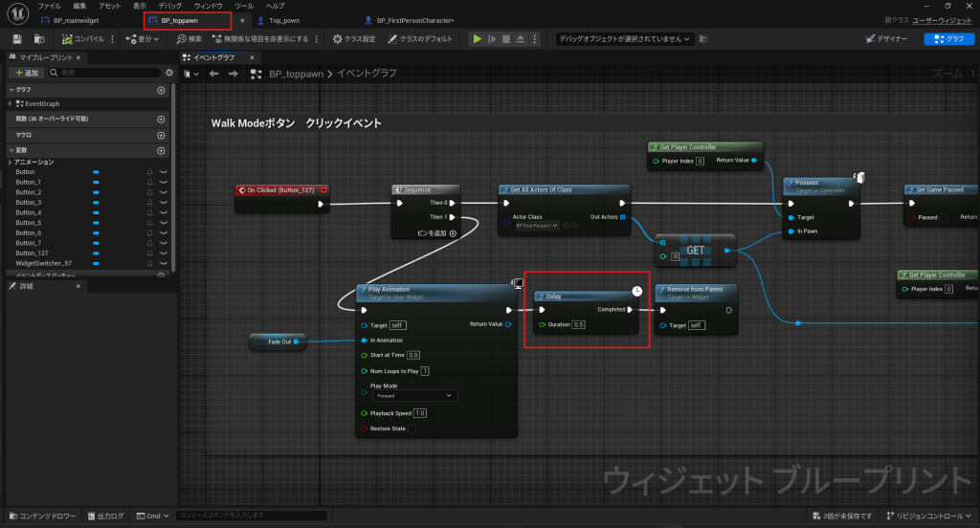The image size is (980, 528).
Task: Click the Delay Duration input field
Action: 579,325
